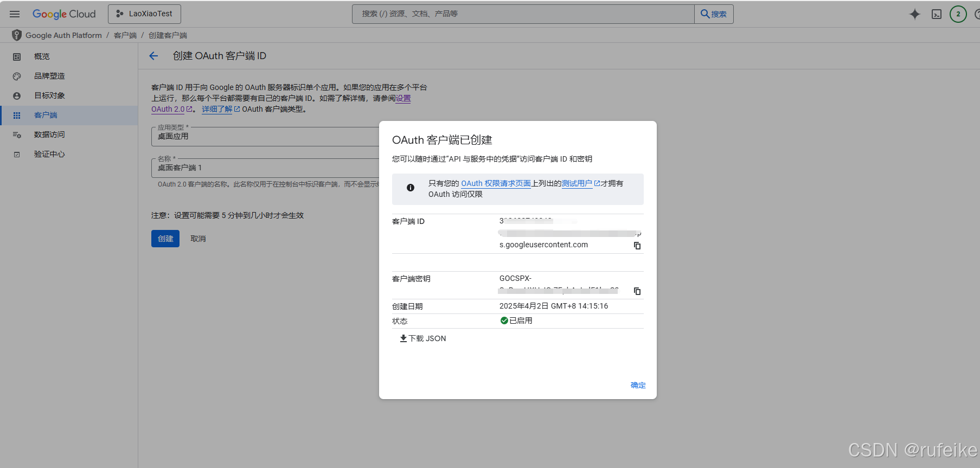The image size is (980, 468).
Task: Click the Google Auth Platform shield icon
Action: point(17,35)
